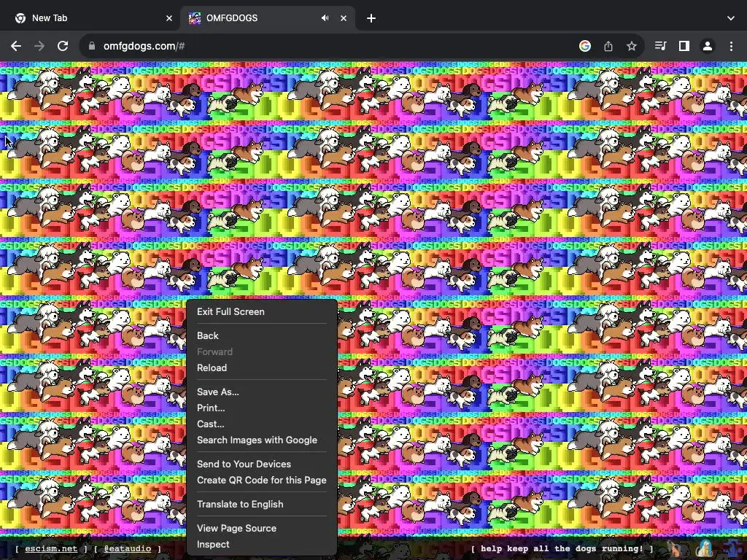Go back using the browser back arrow
Screen dimensions: 747x560
[x=16, y=46]
